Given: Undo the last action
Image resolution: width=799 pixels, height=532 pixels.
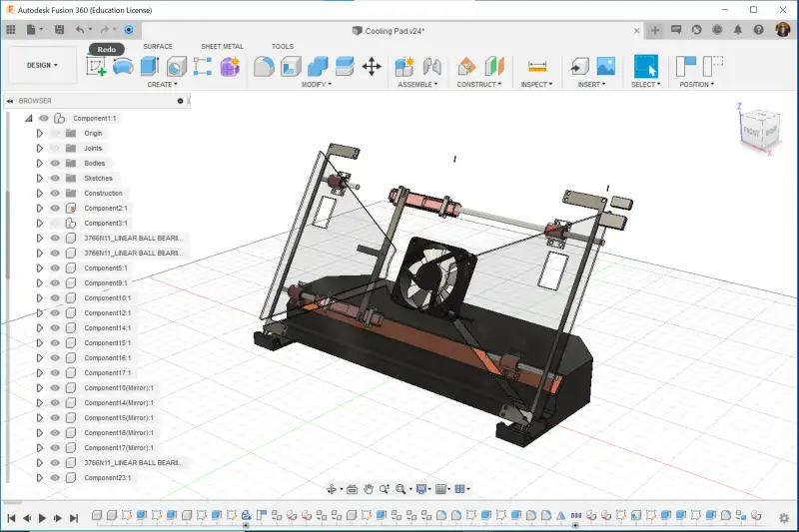Looking at the screenshot, I should tap(80, 30).
